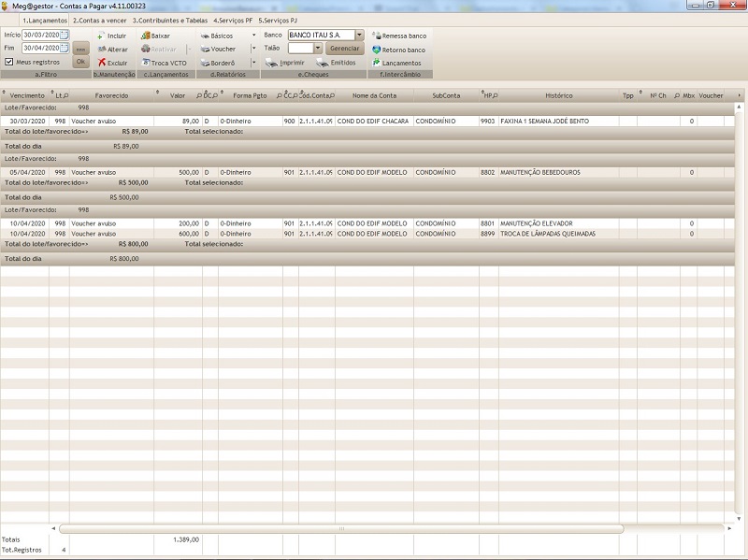Click the Início date calendar picker icon
Viewport: 748px width, 560px height.
click(65, 35)
